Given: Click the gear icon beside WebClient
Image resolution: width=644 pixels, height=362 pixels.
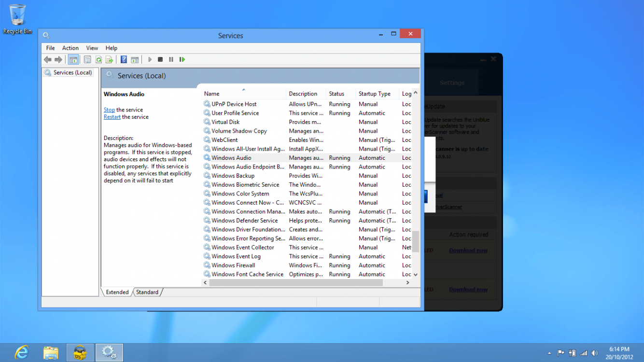Looking at the screenshot, I should (x=207, y=140).
